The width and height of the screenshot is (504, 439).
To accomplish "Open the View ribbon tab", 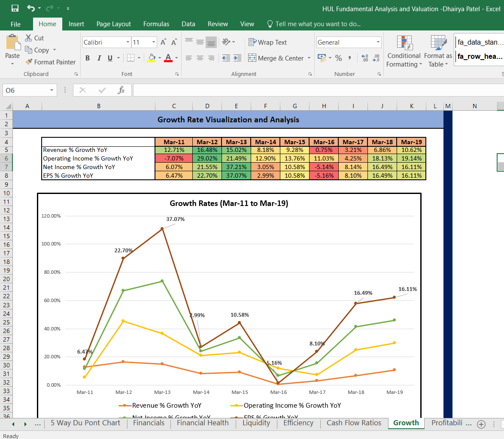I will point(247,24).
